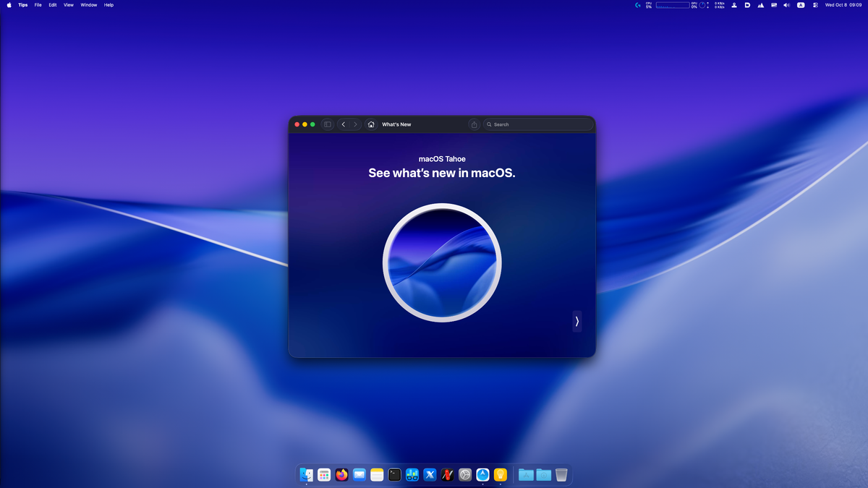Open the Edit menu

pyautogui.click(x=53, y=4)
